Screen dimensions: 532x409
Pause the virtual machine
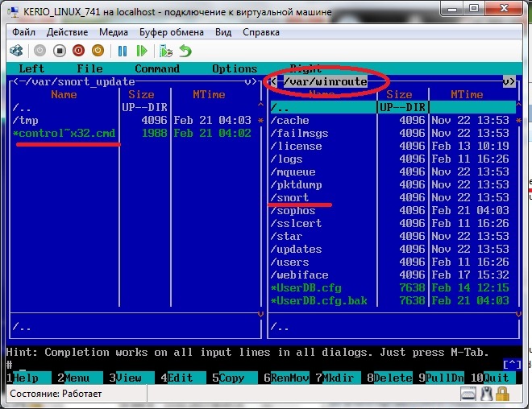tap(123, 51)
